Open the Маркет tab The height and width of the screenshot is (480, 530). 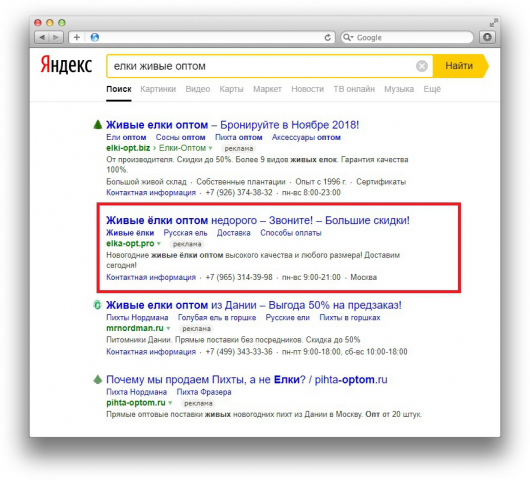[267, 89]
